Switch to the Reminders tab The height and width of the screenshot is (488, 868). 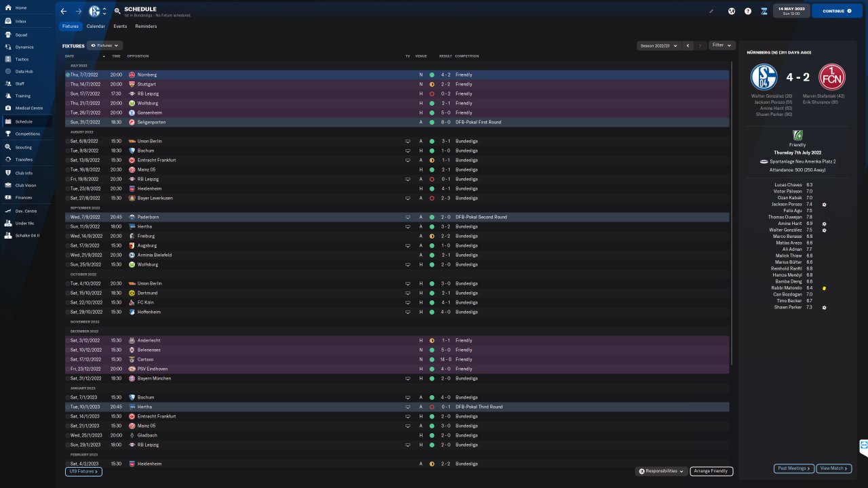(146, 26)
